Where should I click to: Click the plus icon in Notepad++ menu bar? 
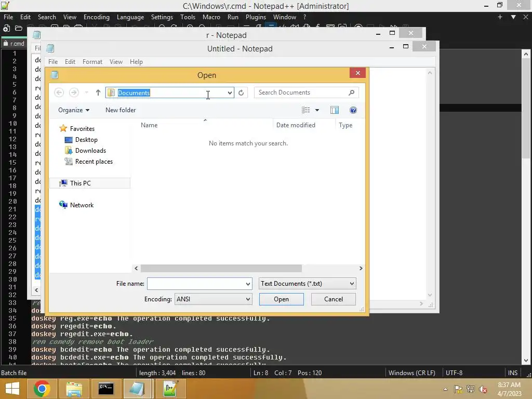(500, 17)
